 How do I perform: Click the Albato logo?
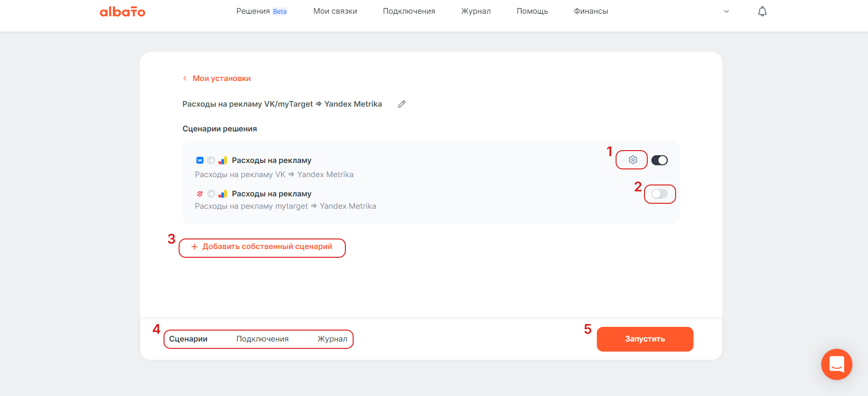(122, 11)
